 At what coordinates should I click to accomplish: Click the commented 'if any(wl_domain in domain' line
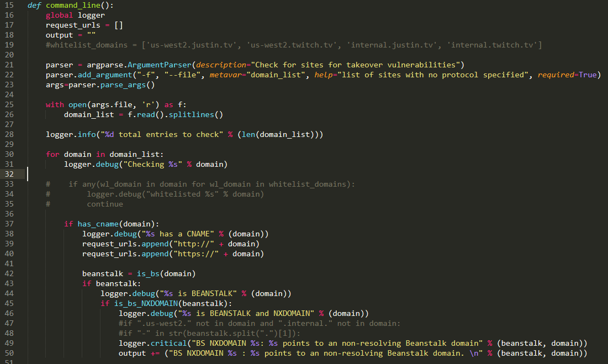coord(200,184)
